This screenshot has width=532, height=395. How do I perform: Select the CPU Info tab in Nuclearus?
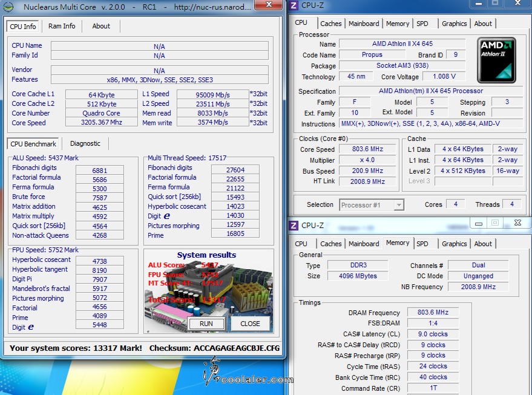[23, 27]
